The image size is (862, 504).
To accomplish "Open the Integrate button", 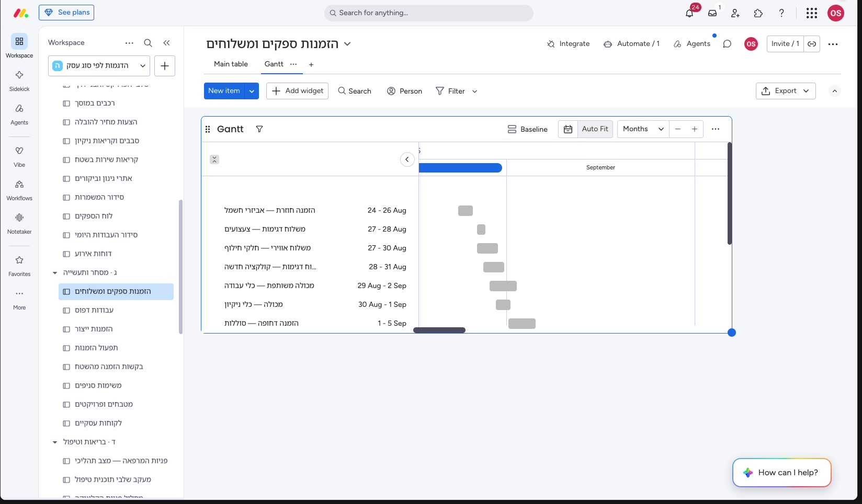I will click(x=568, y=44).
